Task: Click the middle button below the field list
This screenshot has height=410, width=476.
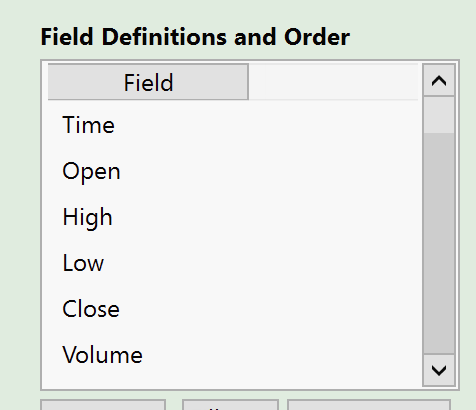Action: [x=230, y=405]
